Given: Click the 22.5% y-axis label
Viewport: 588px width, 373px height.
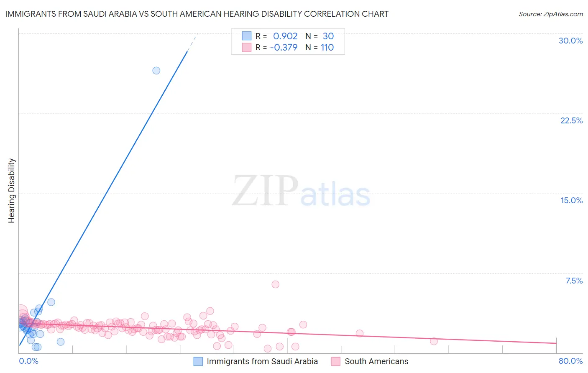Looking at the screenshot, I should 571,120.
